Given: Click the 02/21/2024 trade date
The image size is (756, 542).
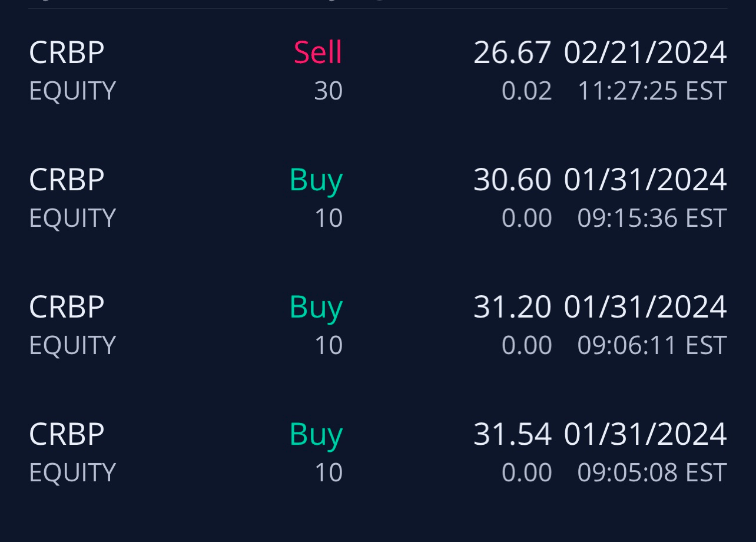Looking at the screenshot, I should tap(645, 52).
